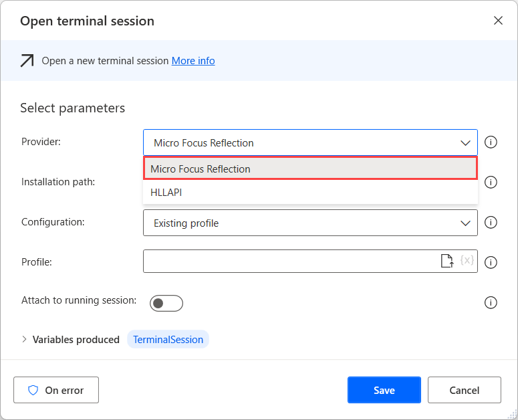Open the On error settings

pyautogui.click(x=56, y=390)
